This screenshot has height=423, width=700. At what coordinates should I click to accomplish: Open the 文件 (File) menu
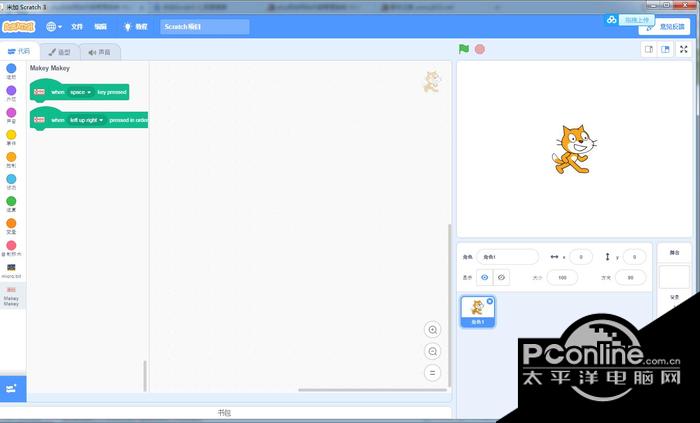point(77,27)
